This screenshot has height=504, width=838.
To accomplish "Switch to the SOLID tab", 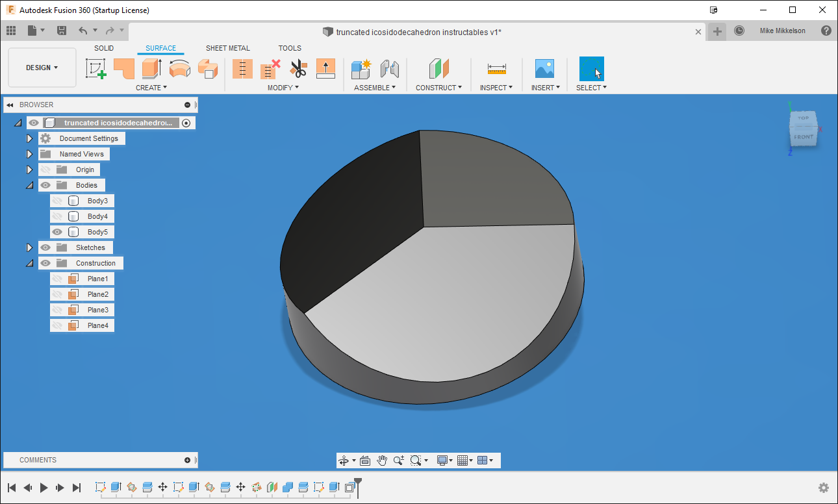I will [103, 47].
